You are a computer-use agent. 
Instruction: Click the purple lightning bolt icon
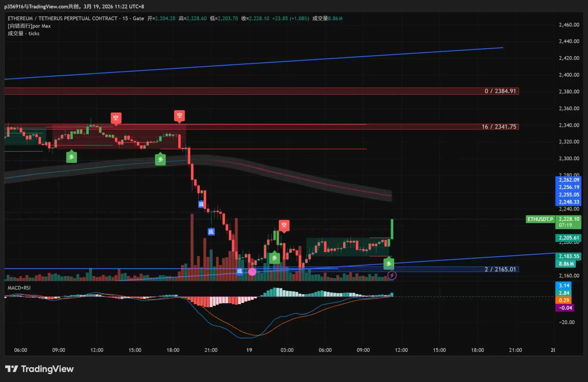point(392,275)
